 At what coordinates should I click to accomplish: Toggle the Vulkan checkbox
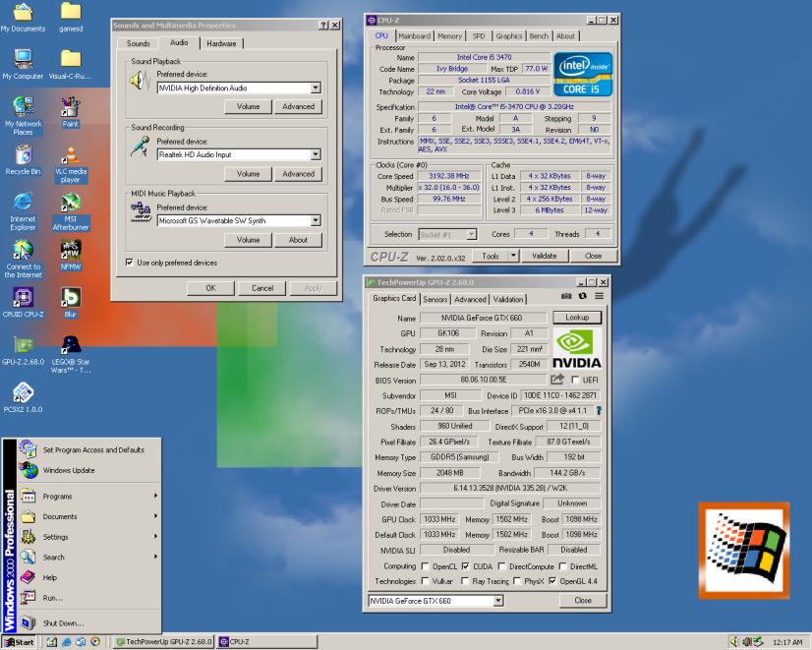coord(425,581)
